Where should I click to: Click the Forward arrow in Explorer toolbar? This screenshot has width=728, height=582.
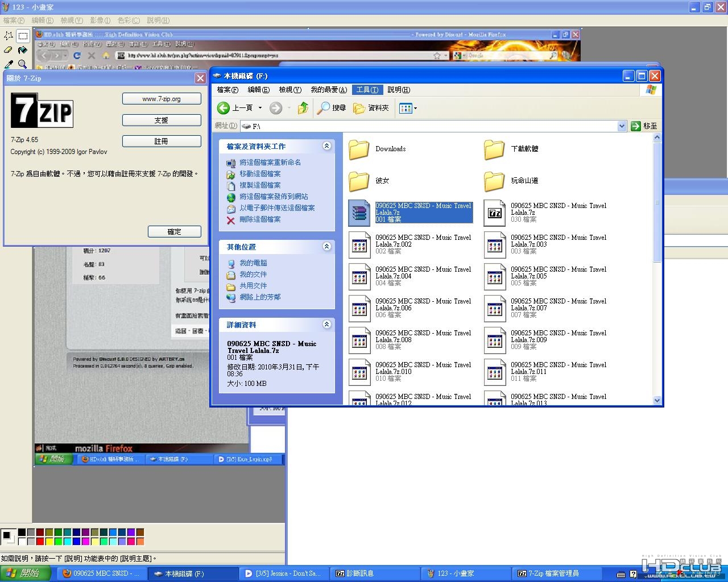(276, 108)
